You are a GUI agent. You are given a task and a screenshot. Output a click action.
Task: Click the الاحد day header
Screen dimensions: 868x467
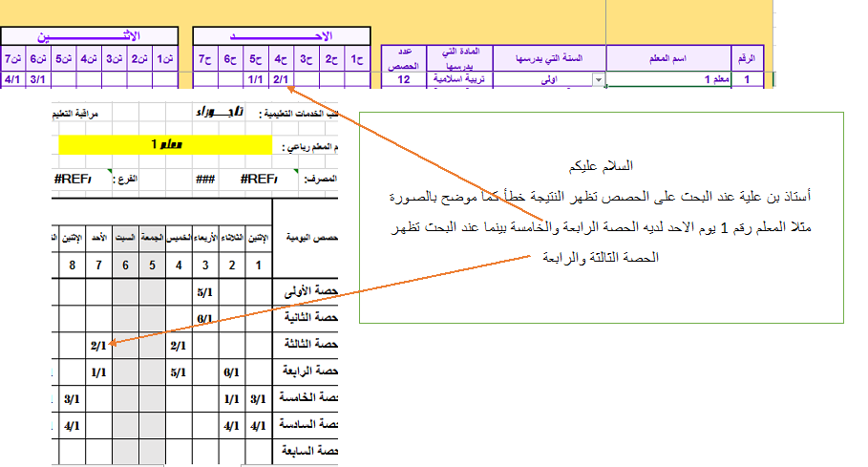click(281, 35)
